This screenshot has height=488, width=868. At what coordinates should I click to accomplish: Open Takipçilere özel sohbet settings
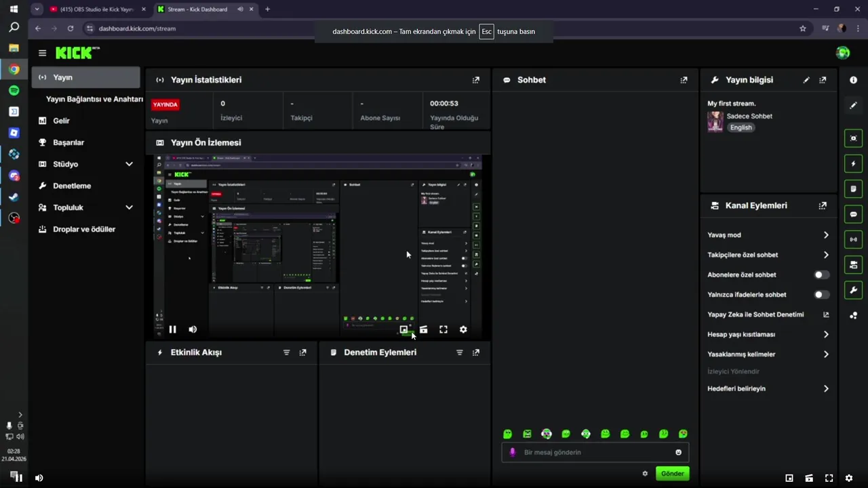point(768,255)
